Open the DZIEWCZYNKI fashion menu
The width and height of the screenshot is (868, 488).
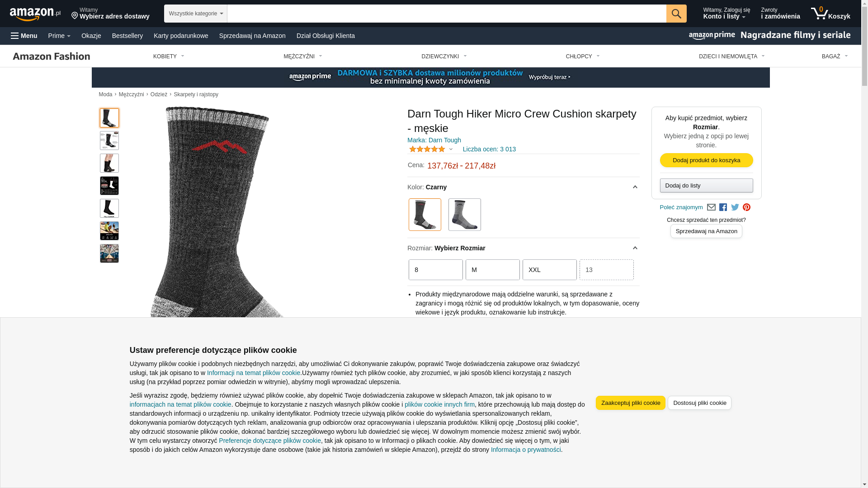pos(444,56)
